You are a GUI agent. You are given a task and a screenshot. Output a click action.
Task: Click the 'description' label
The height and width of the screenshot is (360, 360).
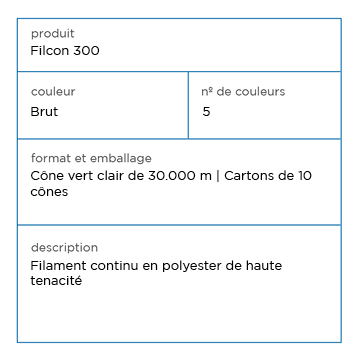tap(64, 248)
